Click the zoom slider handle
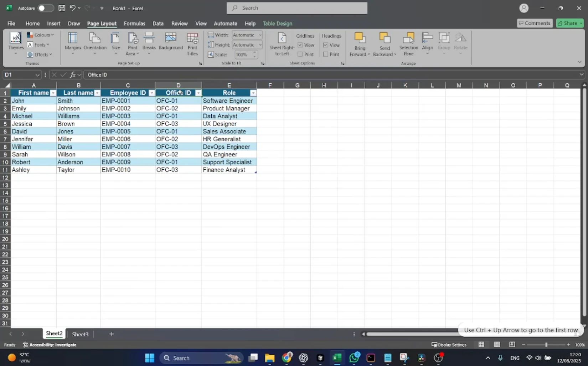 (546, 345)
